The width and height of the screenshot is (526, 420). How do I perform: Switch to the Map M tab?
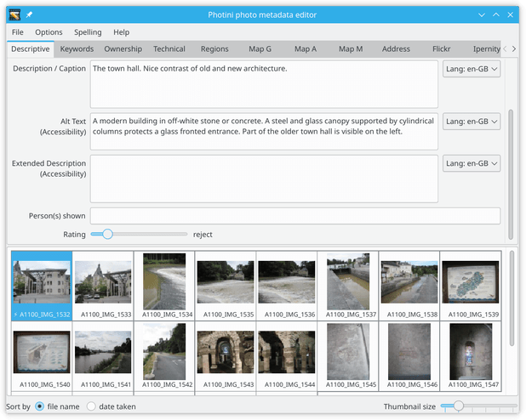pyautogui.click(x=351, y=49)
